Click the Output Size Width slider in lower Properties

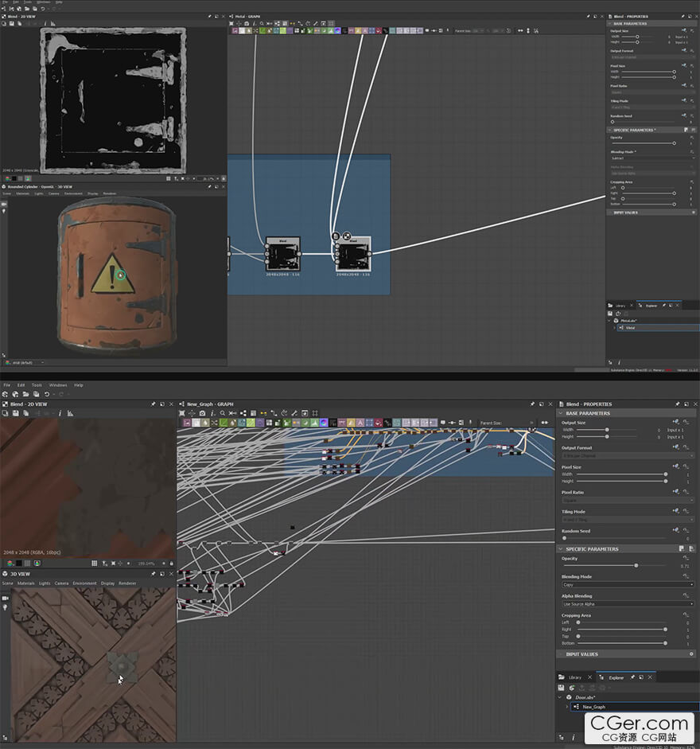[607, 430]
